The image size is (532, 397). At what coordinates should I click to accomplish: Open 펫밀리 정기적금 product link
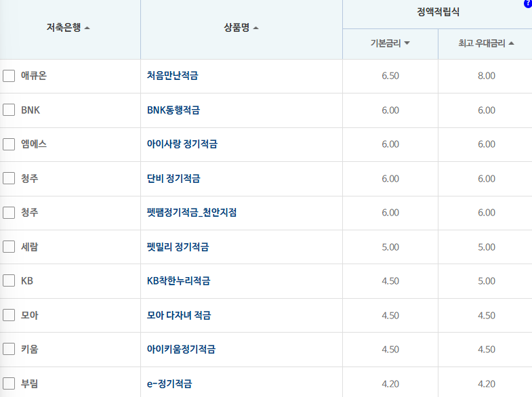[178, 247]
